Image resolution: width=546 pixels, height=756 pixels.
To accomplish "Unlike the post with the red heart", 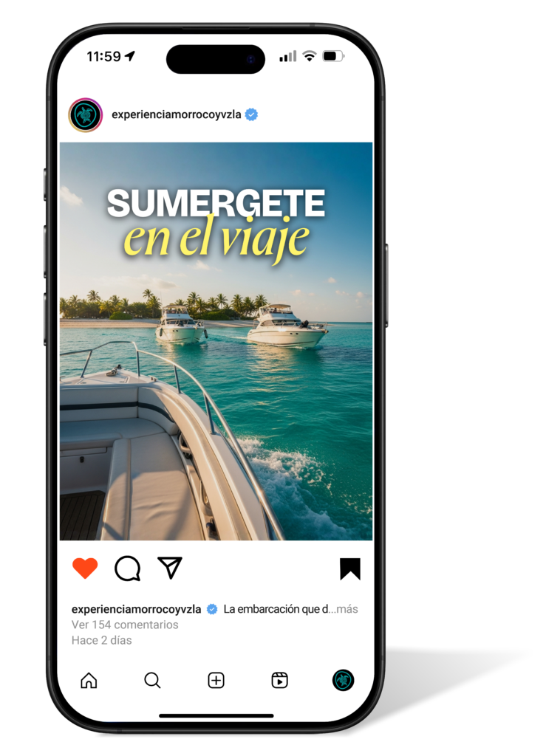I will (85, 568).
